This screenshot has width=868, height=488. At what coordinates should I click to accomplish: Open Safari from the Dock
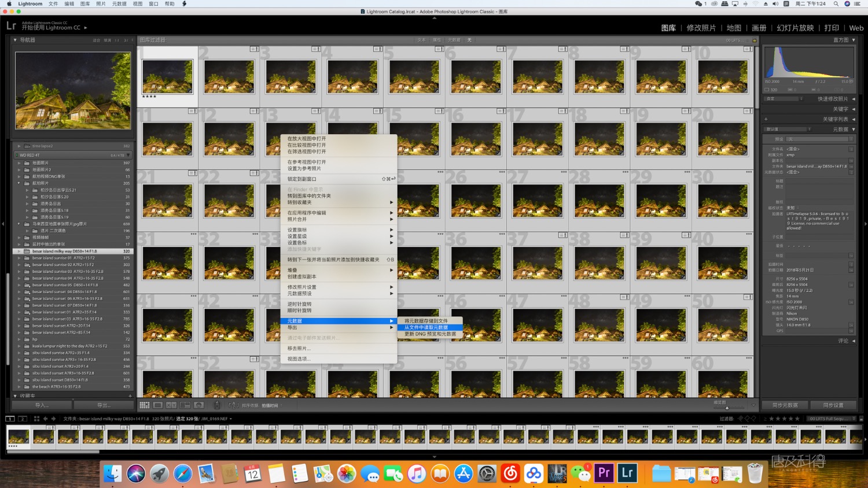[x=183, y=473]
